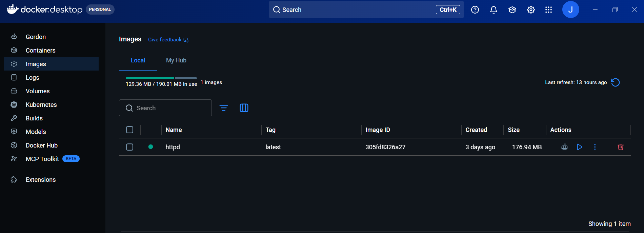644x233 pixels.
Task: Toggle the select-all images checkbox
Action: click(x=129, y=130)
